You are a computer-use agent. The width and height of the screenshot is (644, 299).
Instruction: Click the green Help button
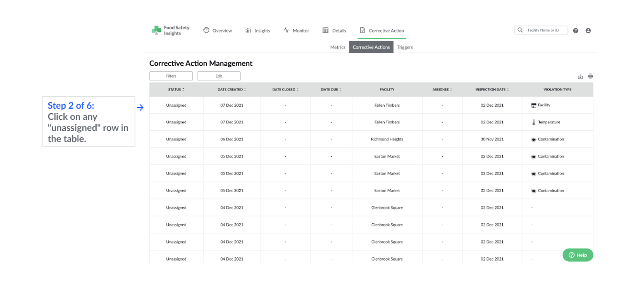pos(577,255)
